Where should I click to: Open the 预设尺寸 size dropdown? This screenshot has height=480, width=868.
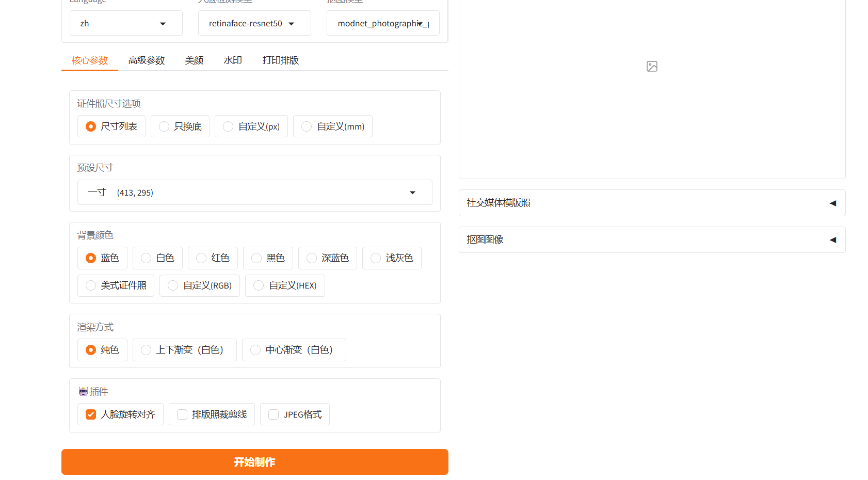(254, 193)
